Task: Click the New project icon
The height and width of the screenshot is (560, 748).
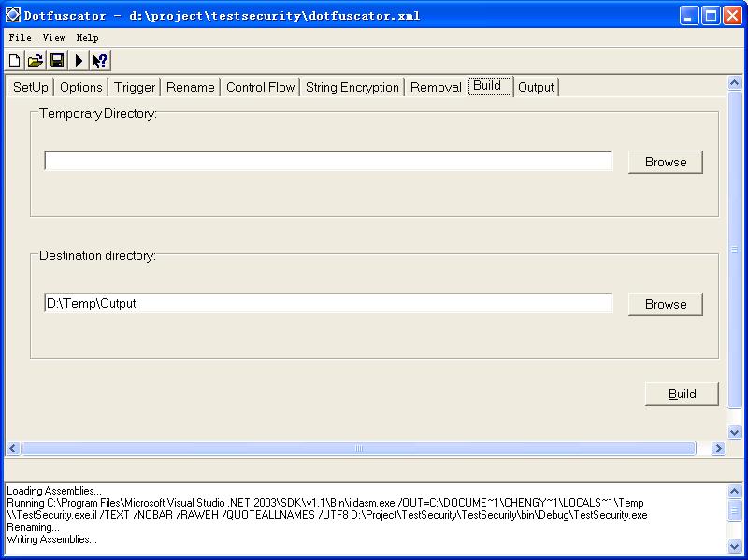Action: [x=15, y=61]
